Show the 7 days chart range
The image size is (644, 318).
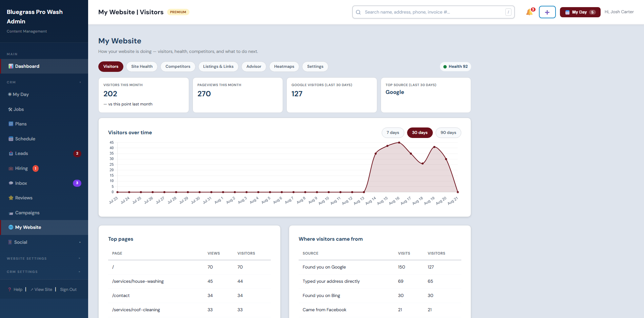(x=393, y=133)
